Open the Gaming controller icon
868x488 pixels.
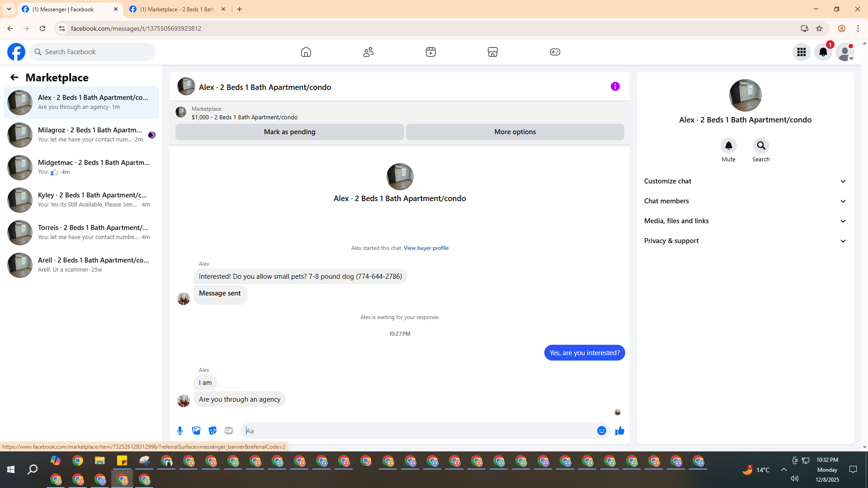coord(555,52)
